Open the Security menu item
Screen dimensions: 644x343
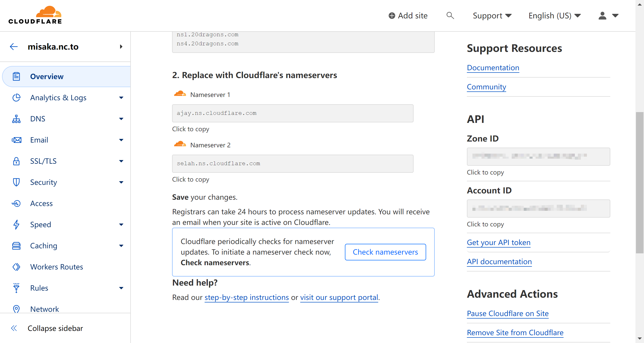pos(44,182)
